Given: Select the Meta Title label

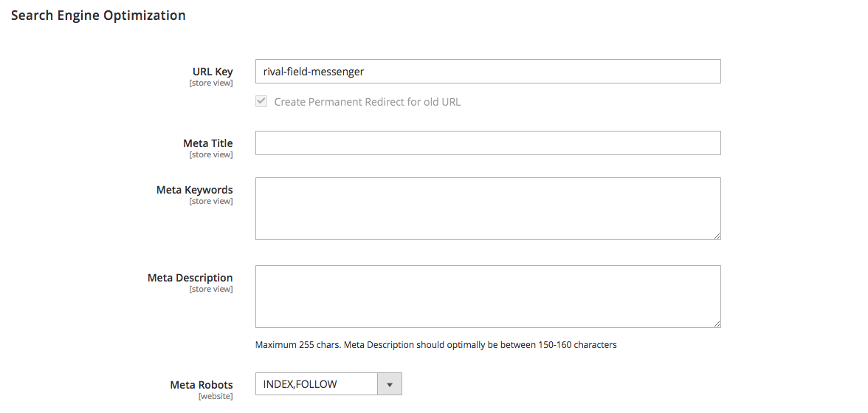Looking at the screenshot, I should pyautogui.click(x=208, y=143).
